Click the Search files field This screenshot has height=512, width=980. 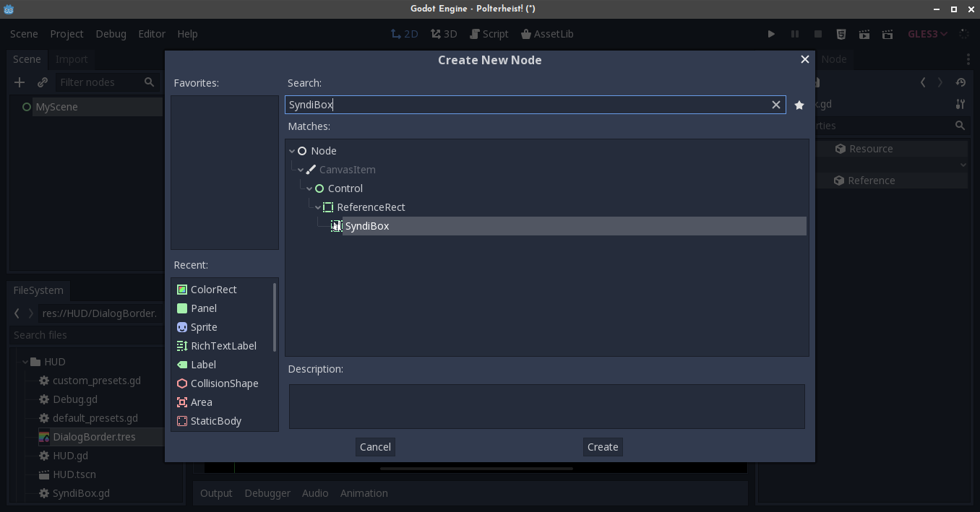[87, 335]
